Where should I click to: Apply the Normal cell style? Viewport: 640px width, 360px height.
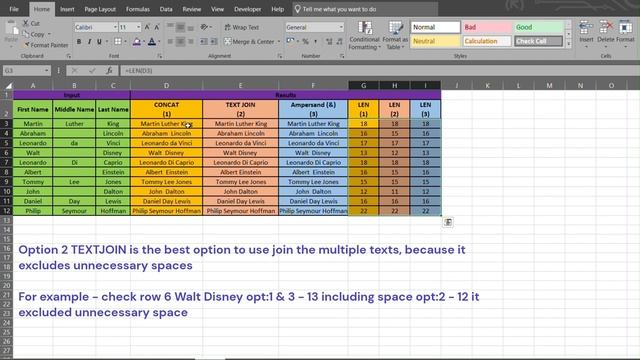tap(435, 27)
